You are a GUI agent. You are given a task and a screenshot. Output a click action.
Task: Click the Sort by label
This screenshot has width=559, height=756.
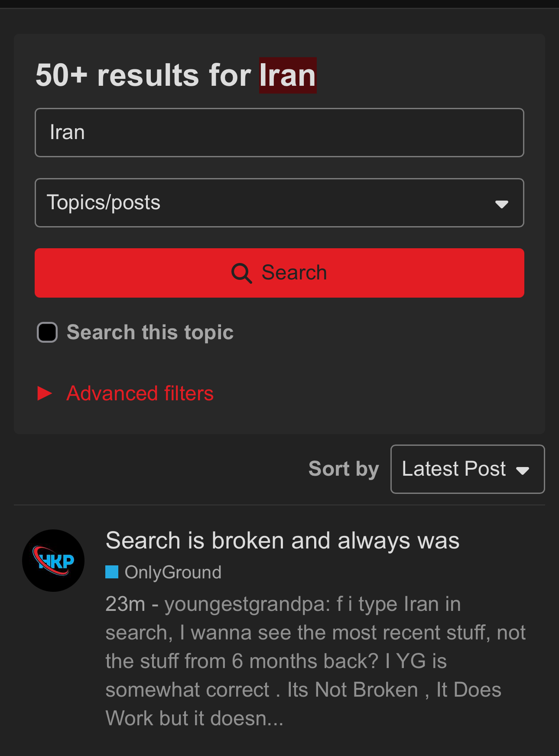[x=344, y=469]
